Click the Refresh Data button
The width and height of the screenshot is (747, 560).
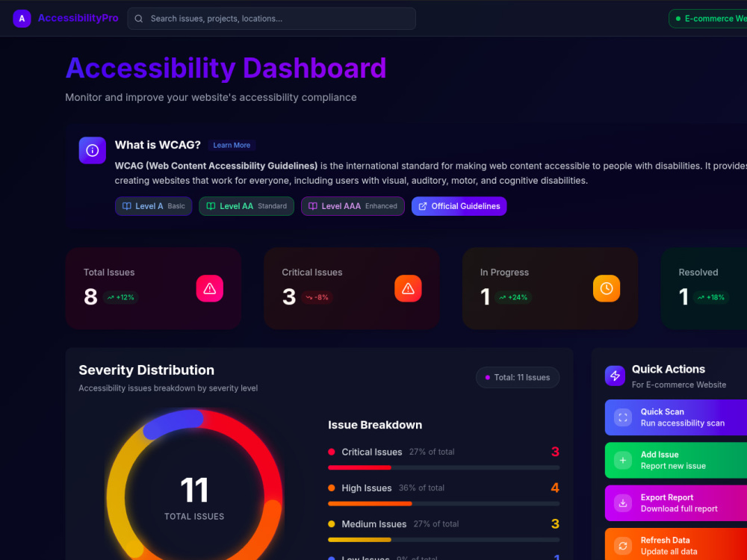(x=676, y=545)
